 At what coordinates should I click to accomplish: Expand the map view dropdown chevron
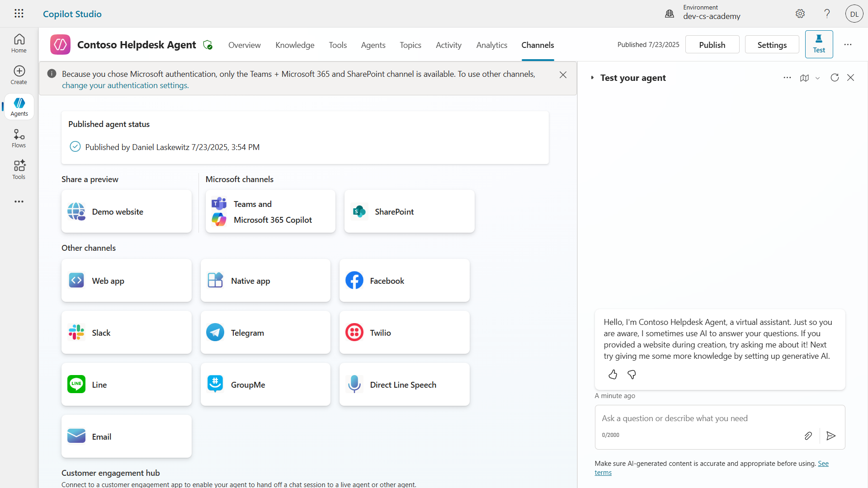pos(817,78)
